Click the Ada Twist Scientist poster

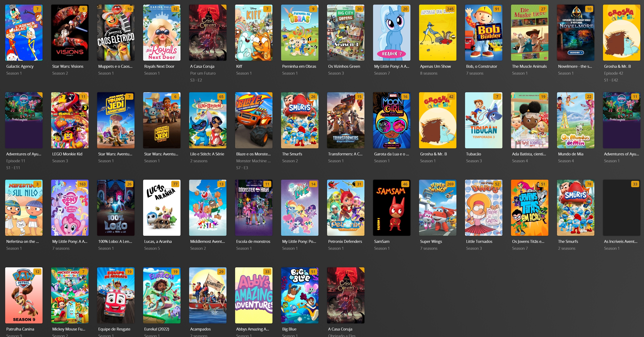[530, 120]
